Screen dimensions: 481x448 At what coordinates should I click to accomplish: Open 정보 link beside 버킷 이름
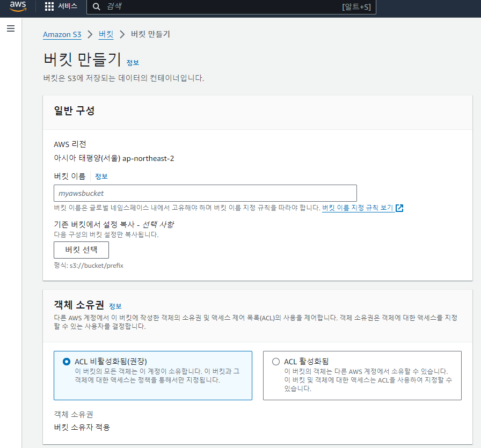pos(101,177)
